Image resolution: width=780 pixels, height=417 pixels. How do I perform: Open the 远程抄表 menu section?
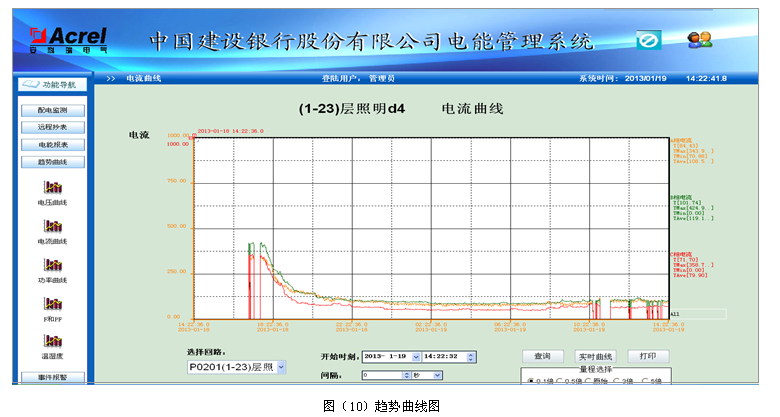coord(53,127)
